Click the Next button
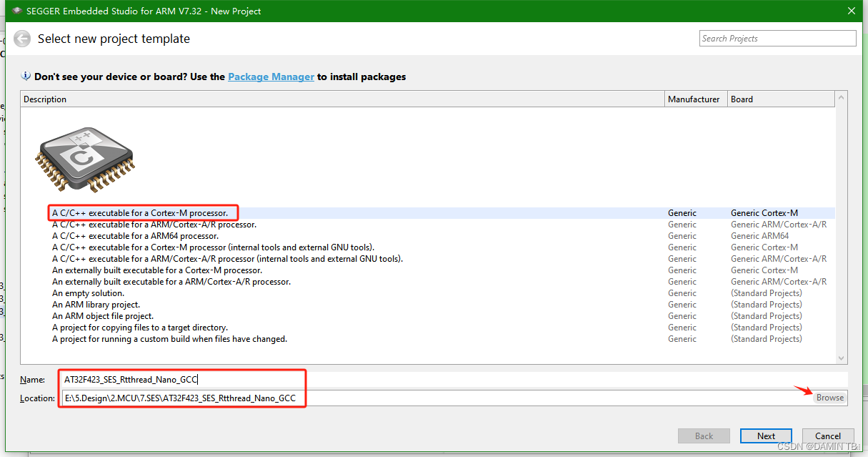868x457 pixels. (766, 436)
